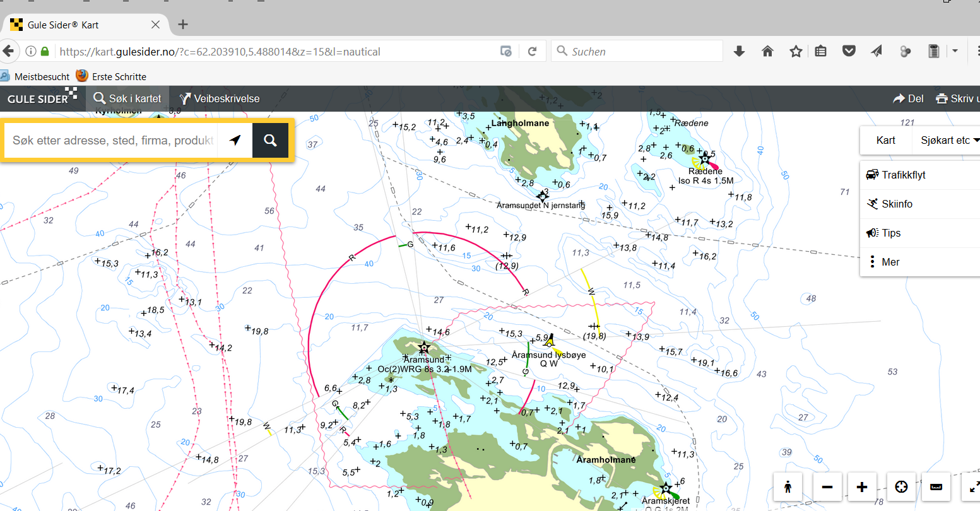980x511 pixels.
Task: Center map on my position crosshair icon
Action: [x=901, y=487]
